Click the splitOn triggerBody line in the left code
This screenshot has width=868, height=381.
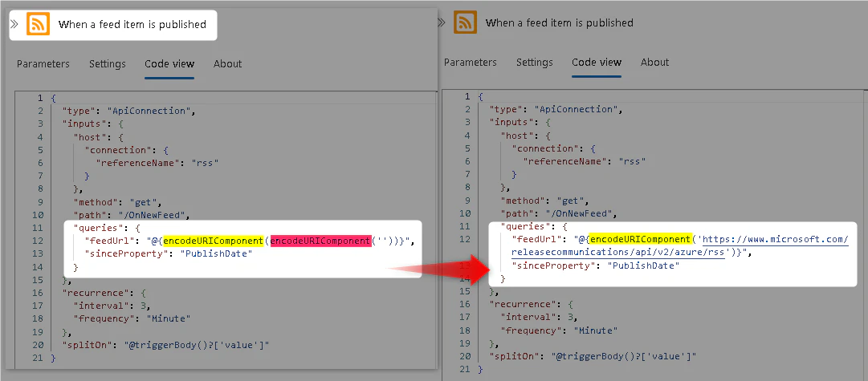point(166,345)
